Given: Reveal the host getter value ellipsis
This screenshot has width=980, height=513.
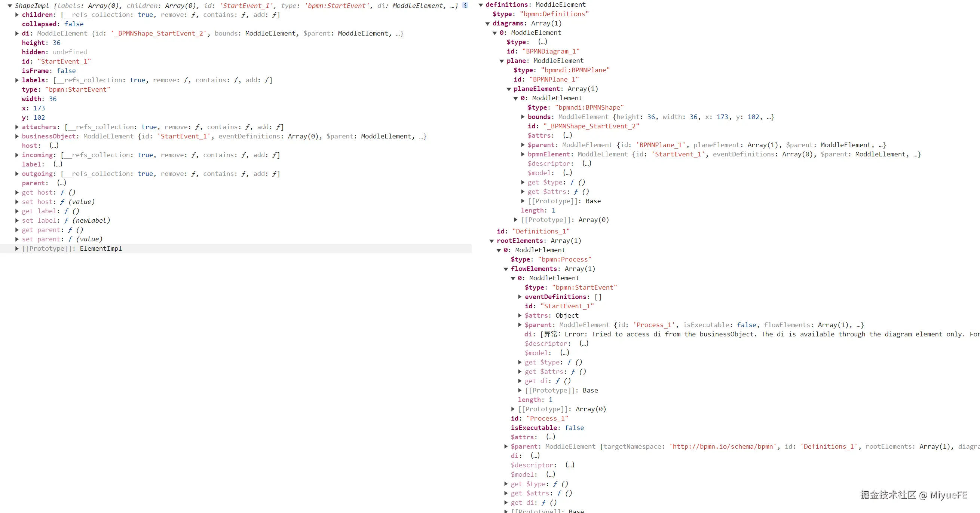Looking at the screenshot, I should point(53,146).
